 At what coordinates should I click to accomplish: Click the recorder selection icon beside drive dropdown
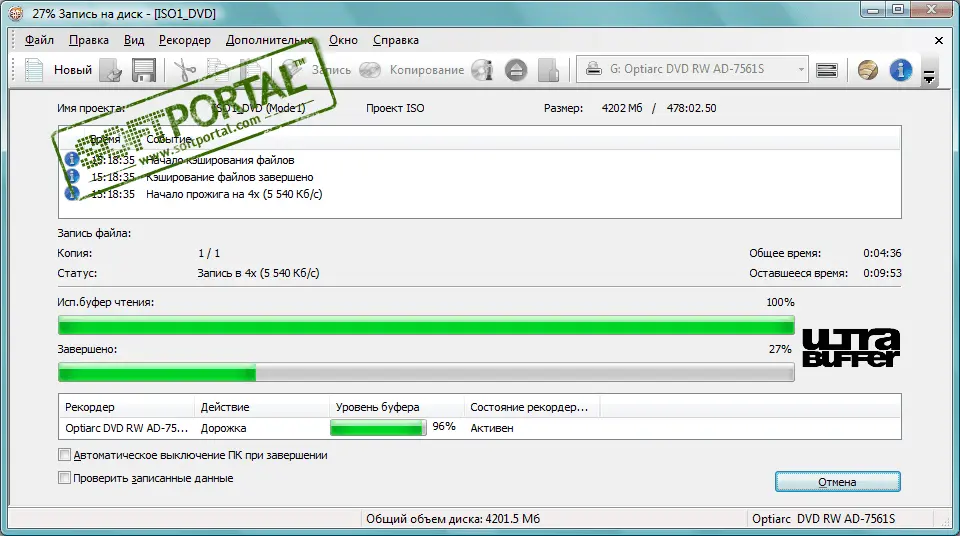(x=826, y=70)
